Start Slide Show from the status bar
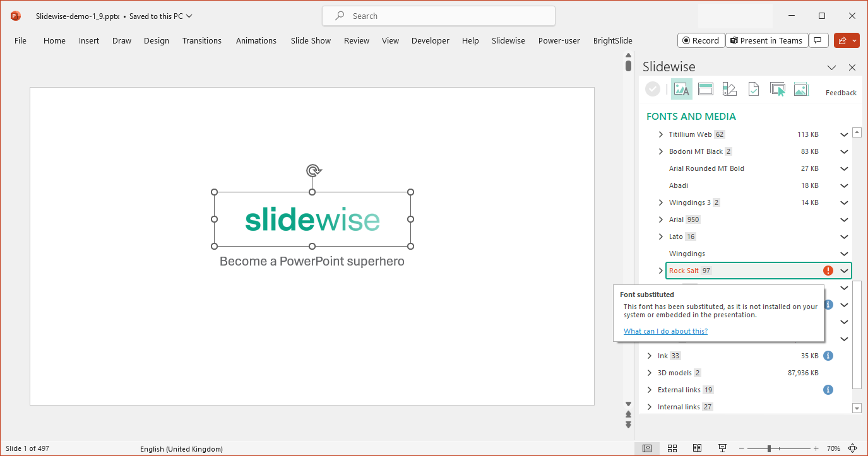868x456 pixels. pos(722,448)
